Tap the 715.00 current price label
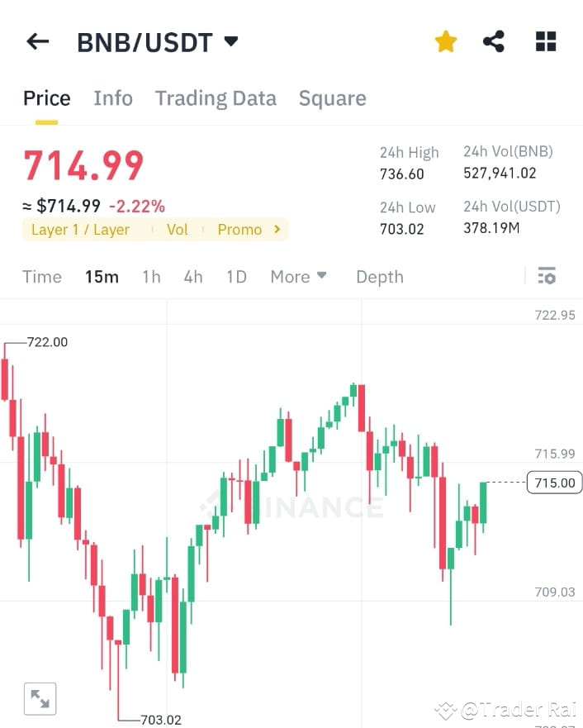This screenshot has width=583, height=728. (553, 483)
